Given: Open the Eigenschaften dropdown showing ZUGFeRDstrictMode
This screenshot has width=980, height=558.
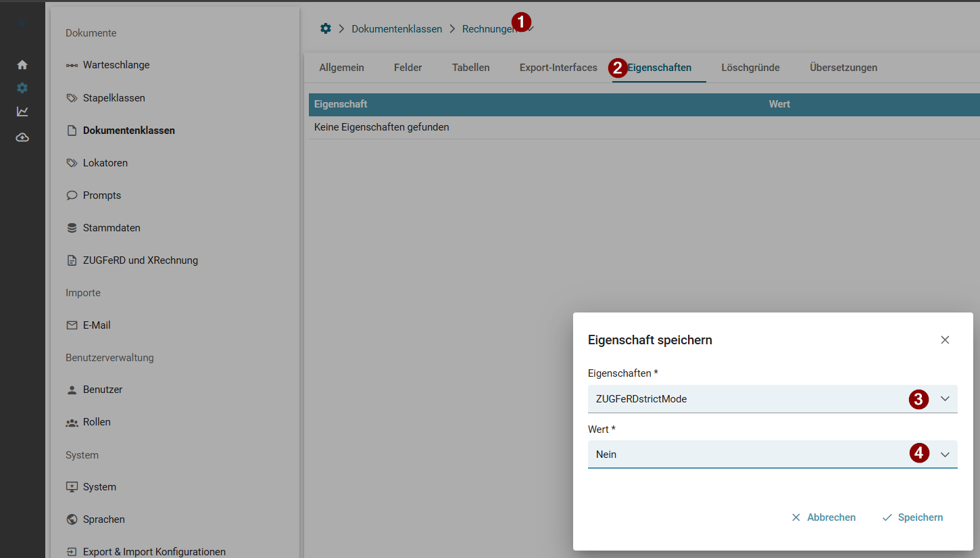Looking at the screenshot, I should (773, 399).
